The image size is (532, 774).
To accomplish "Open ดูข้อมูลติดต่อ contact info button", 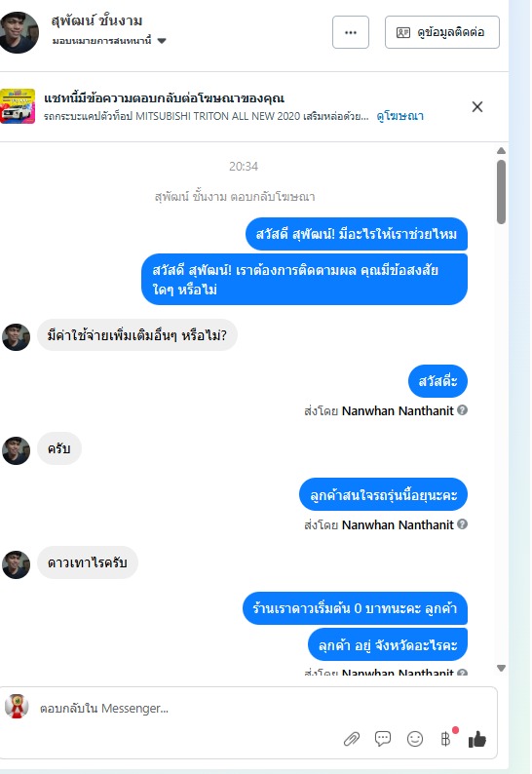I will point(441,32).
